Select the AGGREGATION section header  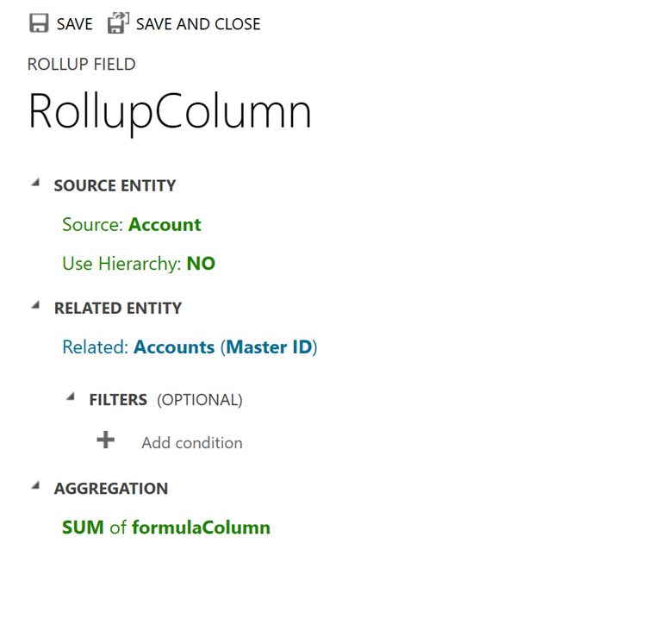tap(110, 489)
